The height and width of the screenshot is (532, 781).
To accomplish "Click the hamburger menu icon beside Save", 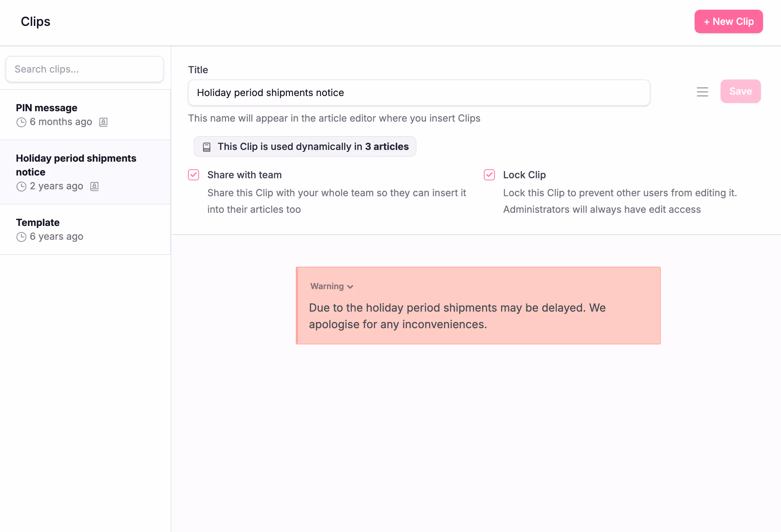I will click(702, 92).
